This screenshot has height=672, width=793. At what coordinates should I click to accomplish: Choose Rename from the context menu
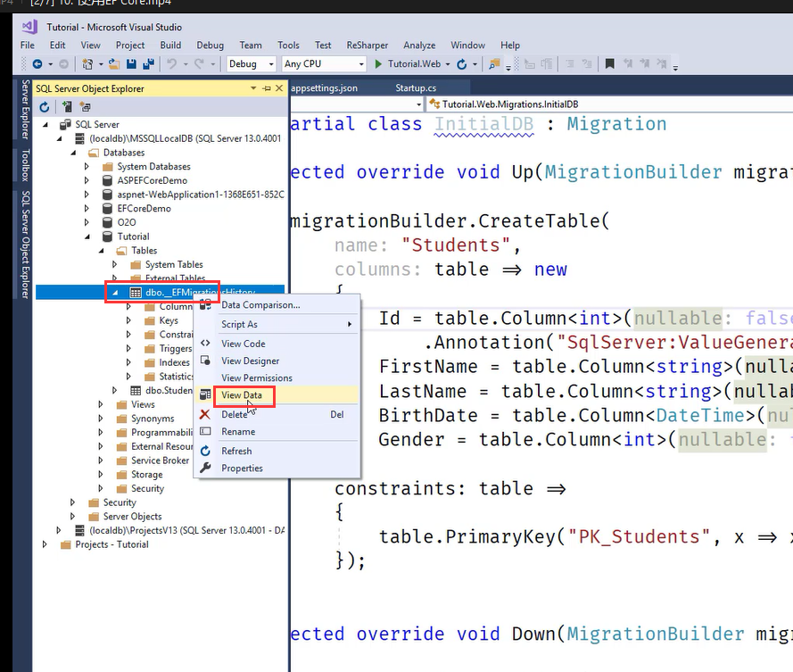277,432
